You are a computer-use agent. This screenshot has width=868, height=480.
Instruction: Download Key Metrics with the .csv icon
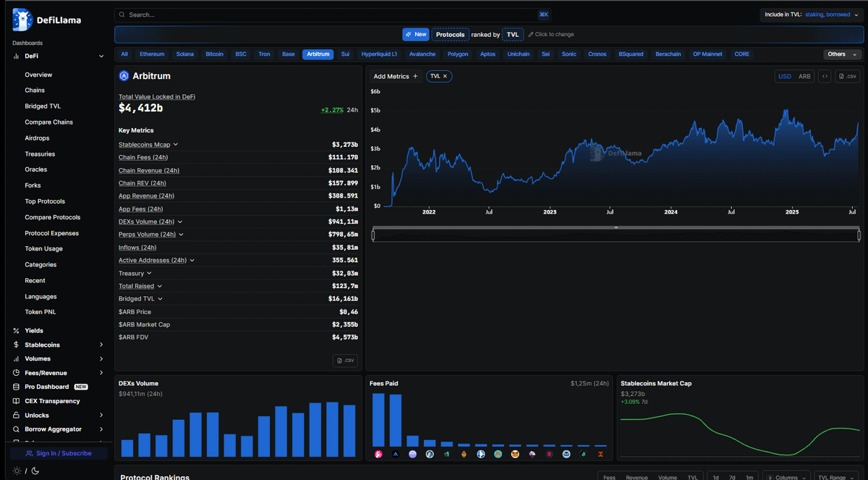tap(345, 361)
